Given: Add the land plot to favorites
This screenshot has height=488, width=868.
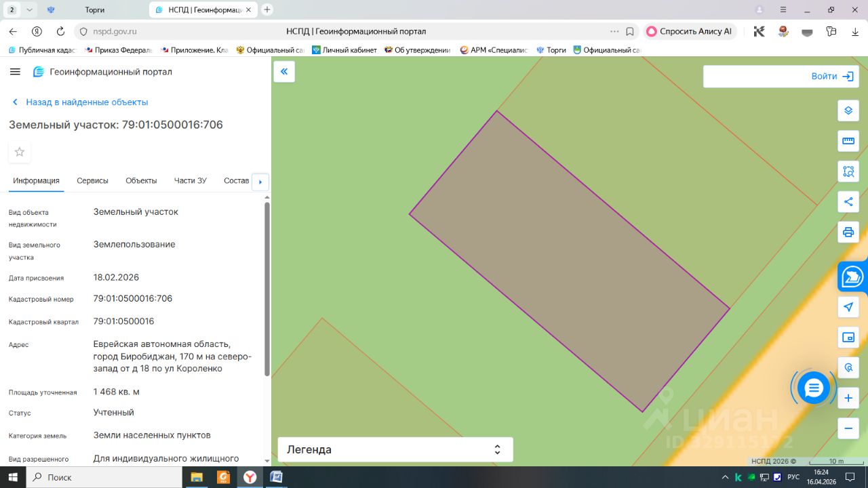Looking at the screenshot, I should [x=20, y=152].
